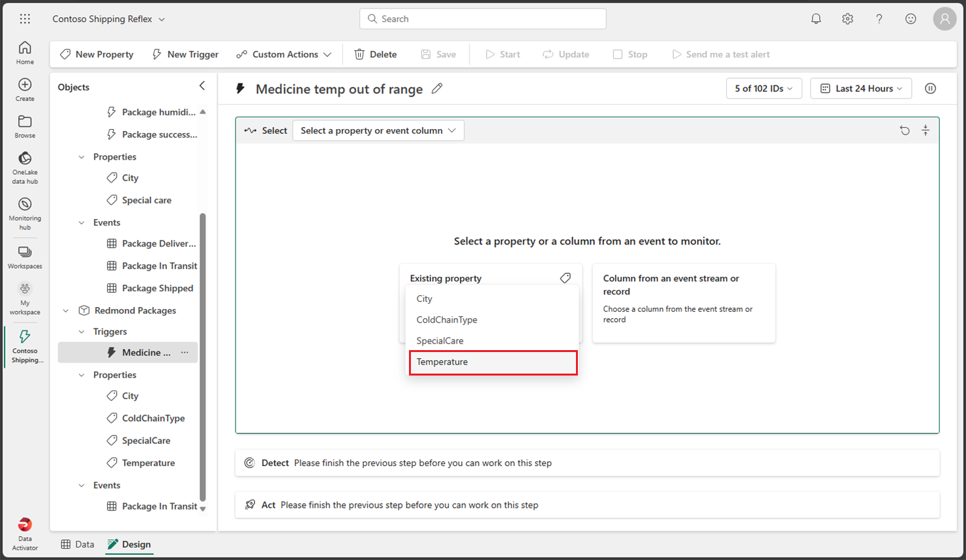Click New Property button

point(97,54)
